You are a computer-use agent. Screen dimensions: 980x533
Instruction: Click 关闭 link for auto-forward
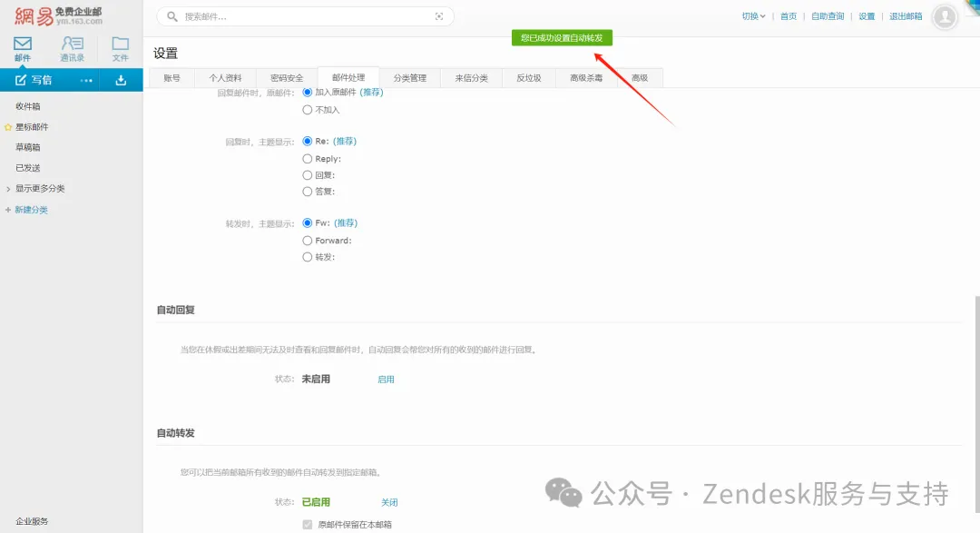click(389, 502)
